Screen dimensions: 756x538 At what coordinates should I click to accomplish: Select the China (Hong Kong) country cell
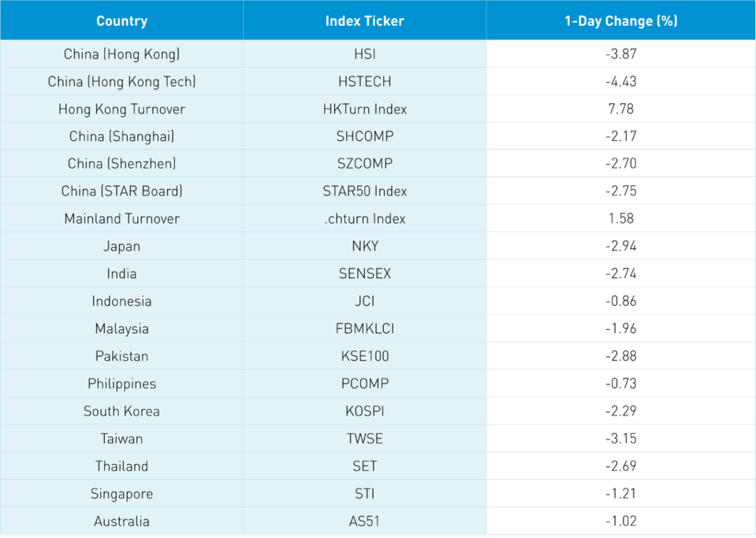(121, 54)
